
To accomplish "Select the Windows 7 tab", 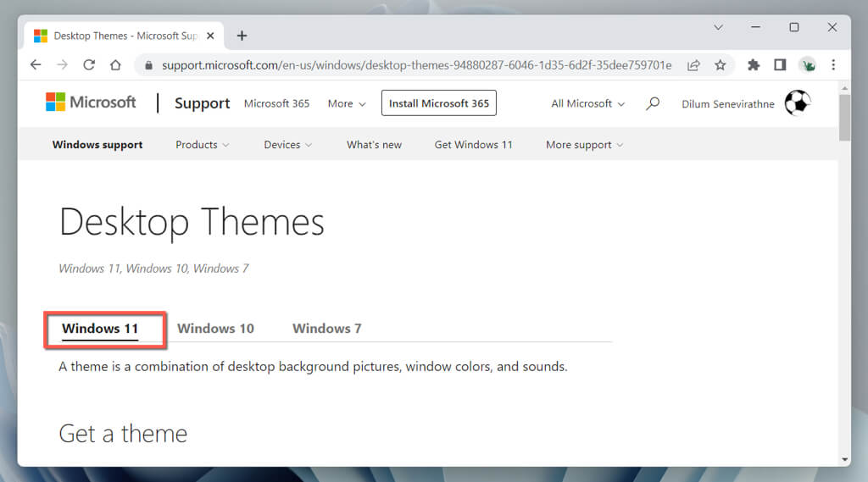I will [326, 329].
